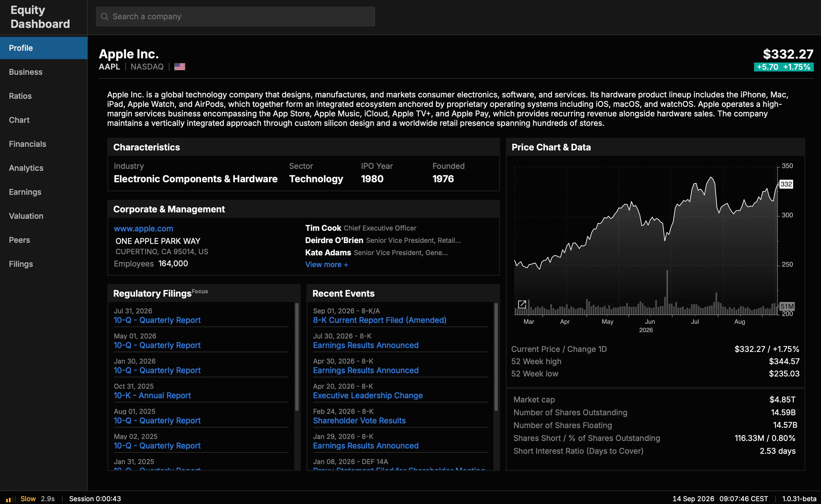Click the 52 Week high value $344.57
This screenshot has width=821, height=504.
tap(784, 361)
